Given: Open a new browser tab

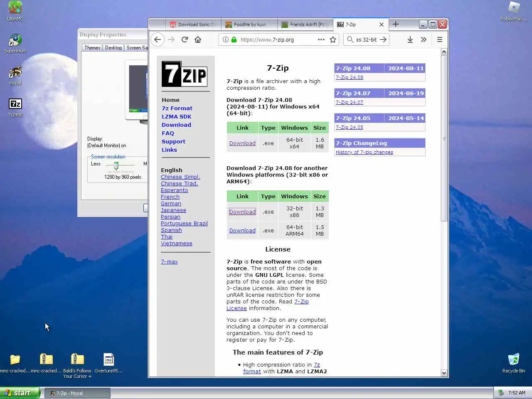Looking at the screenshot, I should tap(396, 24).
